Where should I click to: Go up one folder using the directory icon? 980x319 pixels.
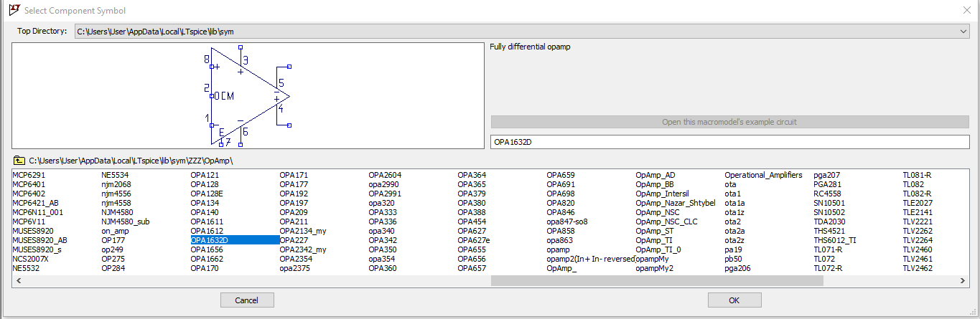pyautogui.click(x=19, y=161)
